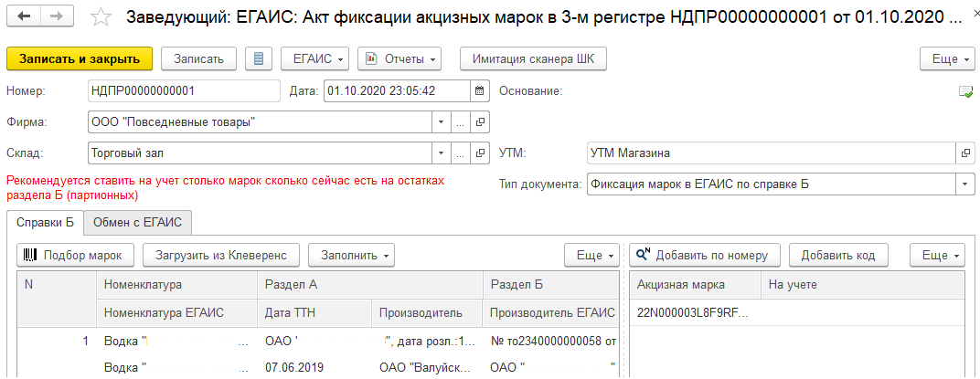The width and height of the screenshot is (980, 379).
Task: Click Имитация сканера ШК button
Action: [533, 59]
